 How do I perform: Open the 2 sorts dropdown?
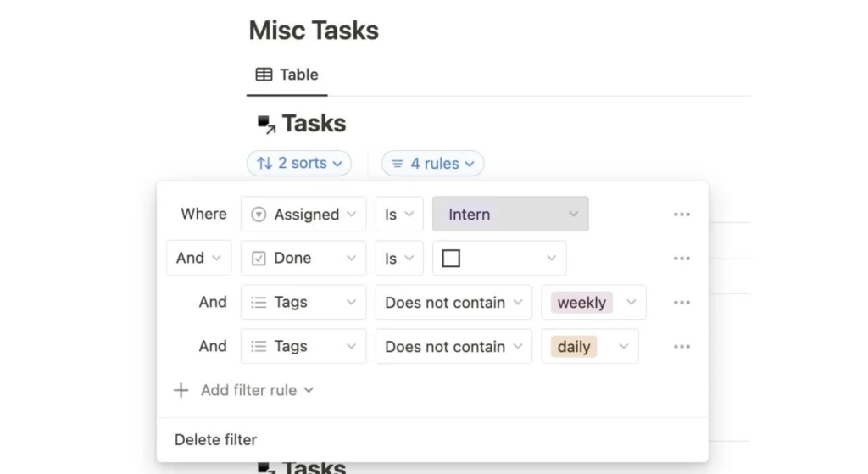(299, 164)
